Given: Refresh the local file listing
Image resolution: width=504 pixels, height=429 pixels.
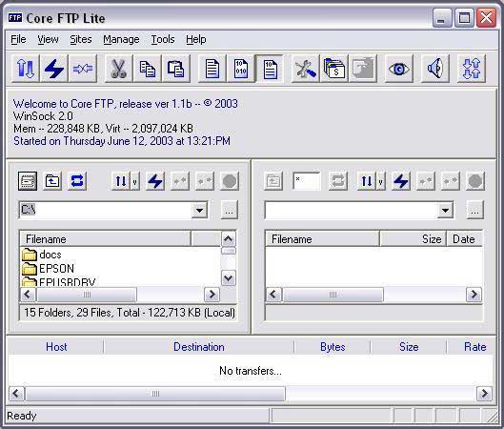Looking at the screenshot, I should [77, 181].
